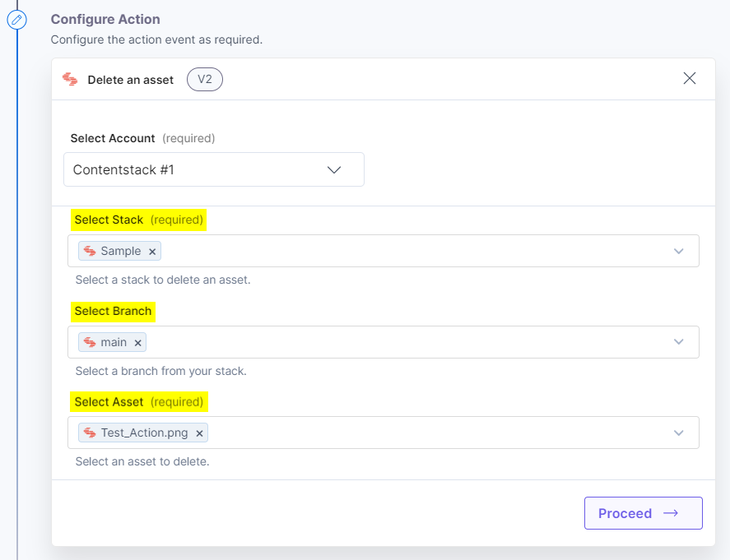Screen dimensions: 730x560
Task: Open the Select Account dropdown
Action: [214, 169]
